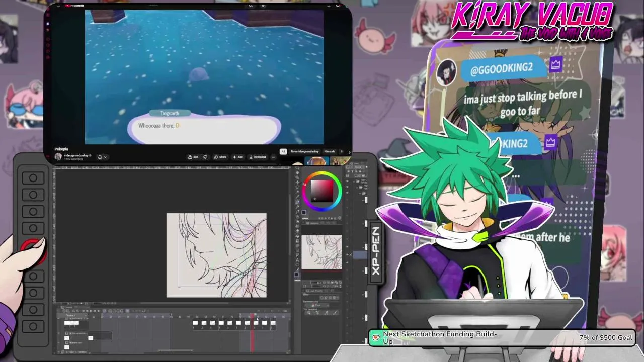Click inside the saturation square of color wheel
The height and width of the screenshot is (362, 644).
tap(322, 191)
